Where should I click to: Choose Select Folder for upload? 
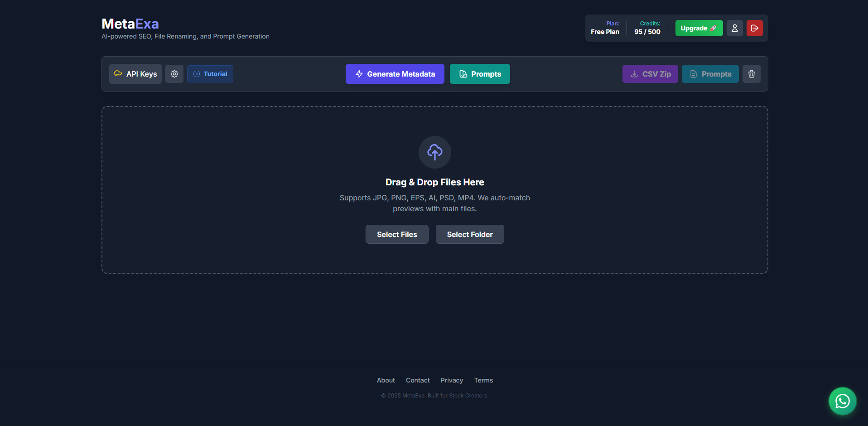[470, 234]
